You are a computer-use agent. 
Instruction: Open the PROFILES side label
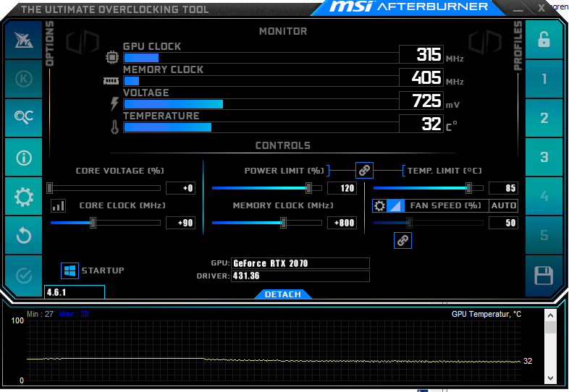tap(518, 46)
